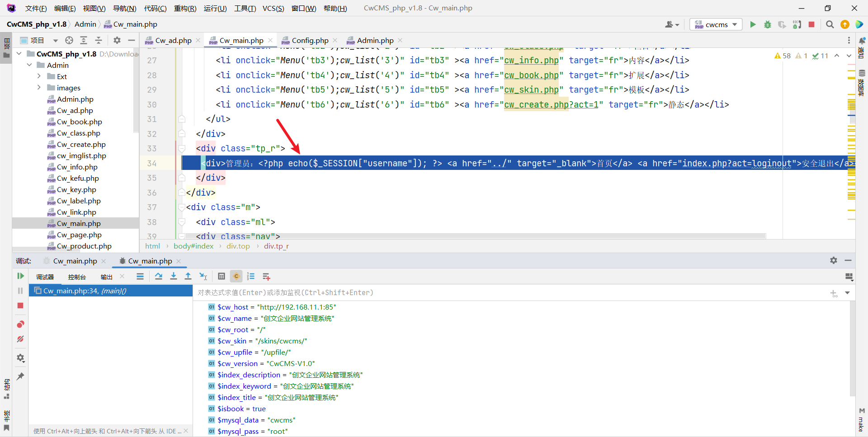Run the cwcms configuration with the green play icon
The height and width of the screenshot is (437, 868).
click(x=753, y=24)
